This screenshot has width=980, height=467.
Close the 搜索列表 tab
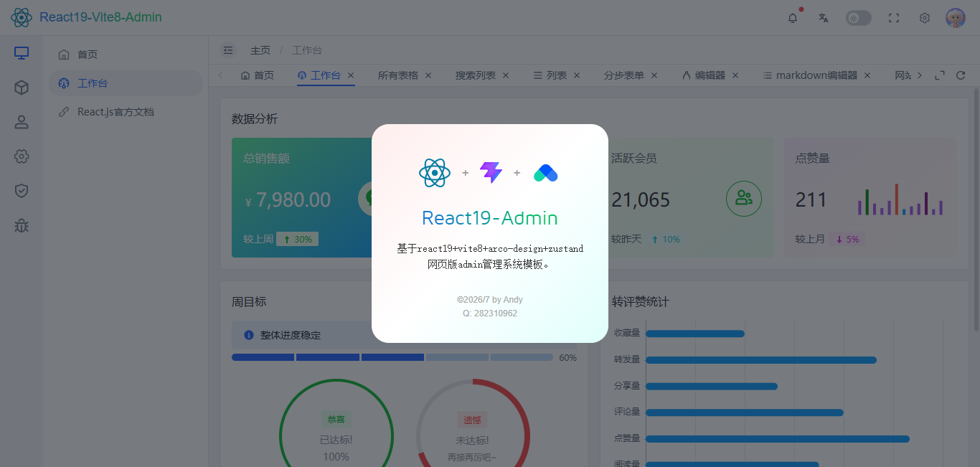coord(506,75)
